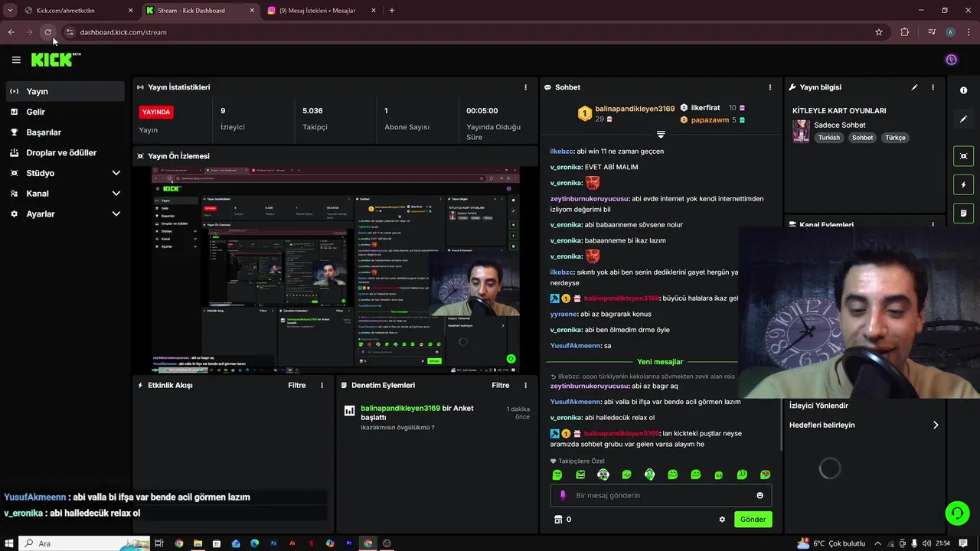980x551 pixels.
Task: Open the purple profile avatar menu
Action: point(951,60)
